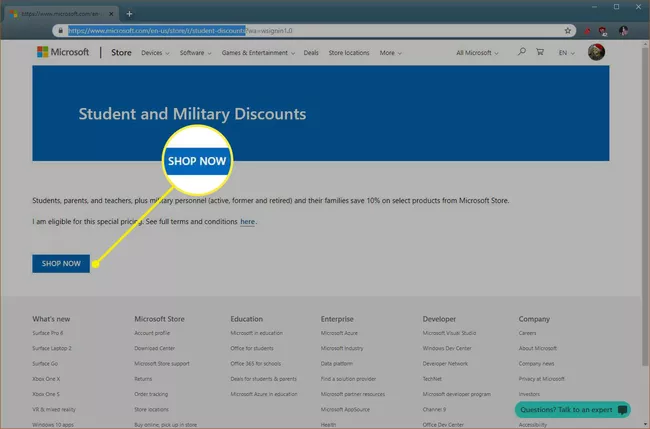
Task: Open the account profile picture
Action: (597, 52)
